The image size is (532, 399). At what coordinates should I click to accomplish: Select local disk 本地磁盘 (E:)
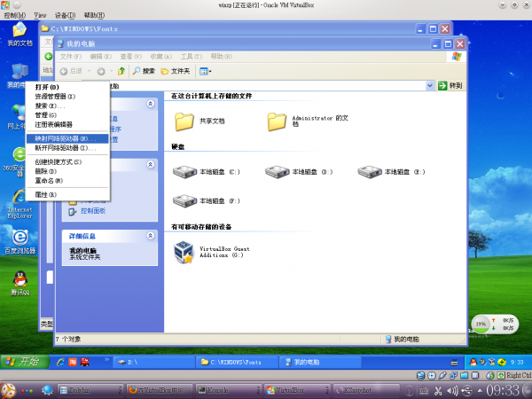[391, 172]
